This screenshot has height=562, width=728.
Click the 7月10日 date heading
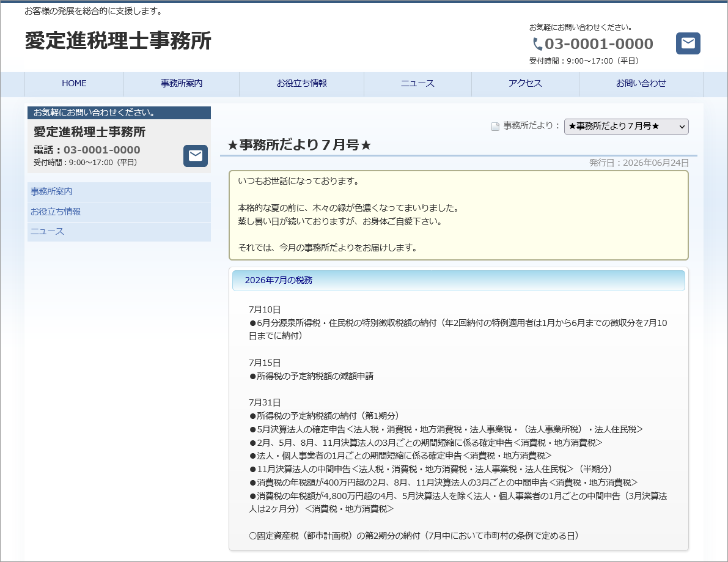pyautogui.click(x=265, y=309)
